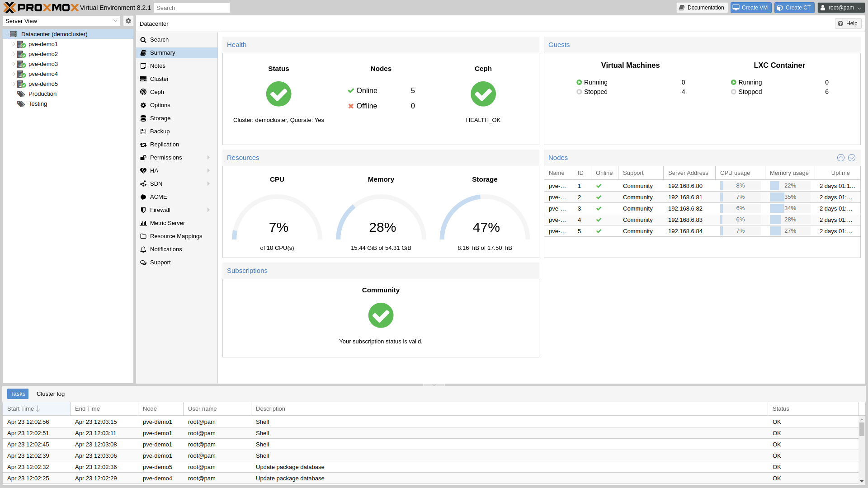Collapse the Nodes panel
Screen dimensions: 868x488
pos(840,158)
